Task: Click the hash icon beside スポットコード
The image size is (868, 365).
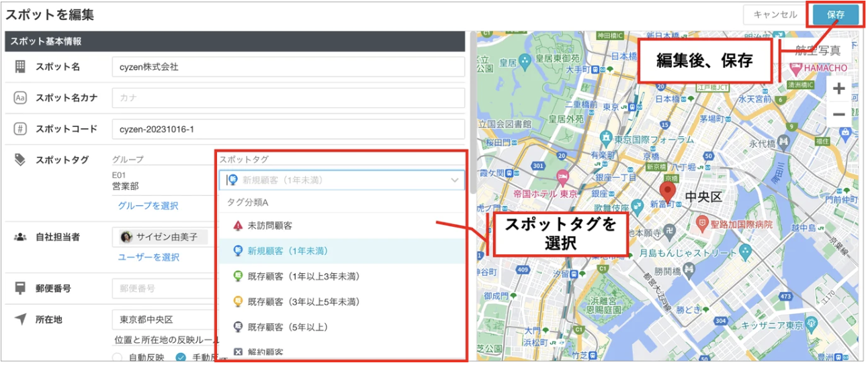Action: coord(20,129)
